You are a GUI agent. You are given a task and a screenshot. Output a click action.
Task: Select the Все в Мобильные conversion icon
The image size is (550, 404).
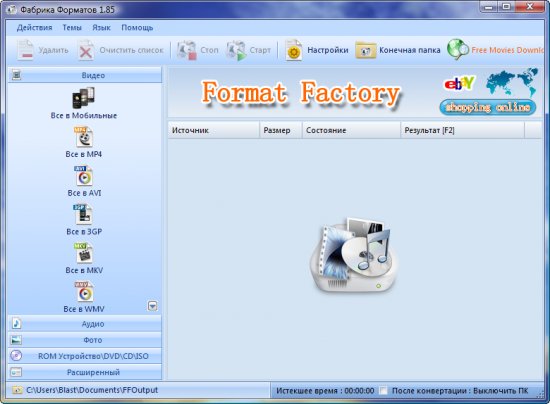[83, 98]
